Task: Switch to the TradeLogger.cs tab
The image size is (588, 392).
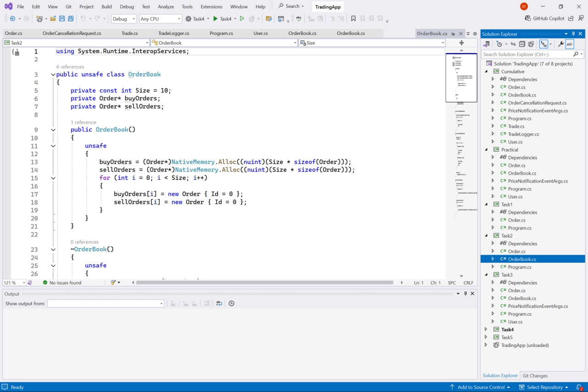Action: [174, 33]
